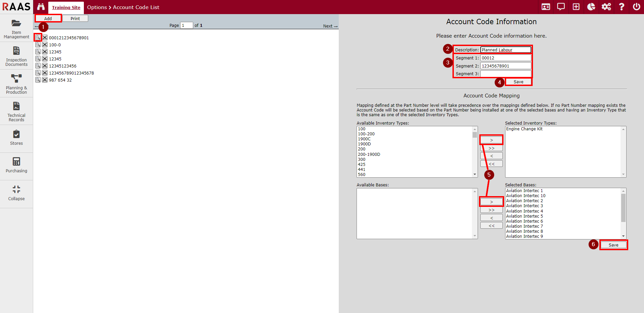Click the Training Site tab
This screenshot has height=313, width=644.
(x=66, y=7)
